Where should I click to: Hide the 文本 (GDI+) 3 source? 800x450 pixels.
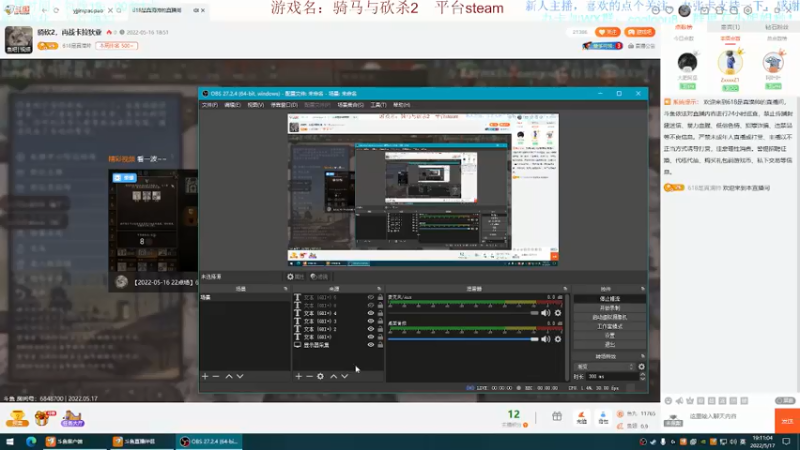point(371,321)
